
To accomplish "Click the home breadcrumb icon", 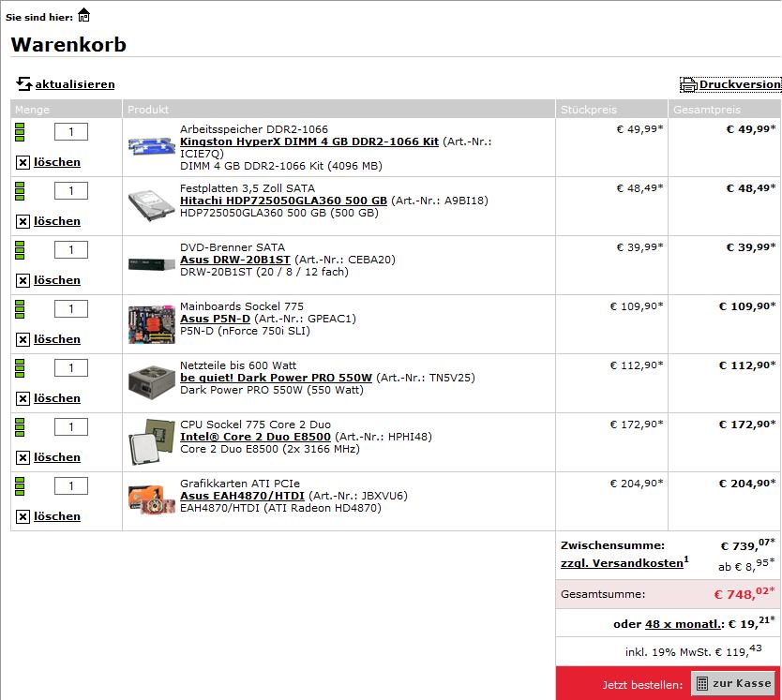I will 83,15.
